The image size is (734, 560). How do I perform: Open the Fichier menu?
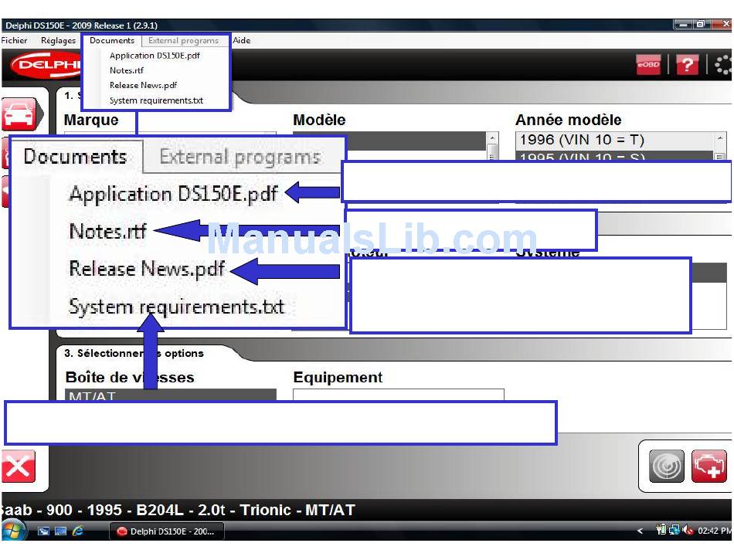14,41
